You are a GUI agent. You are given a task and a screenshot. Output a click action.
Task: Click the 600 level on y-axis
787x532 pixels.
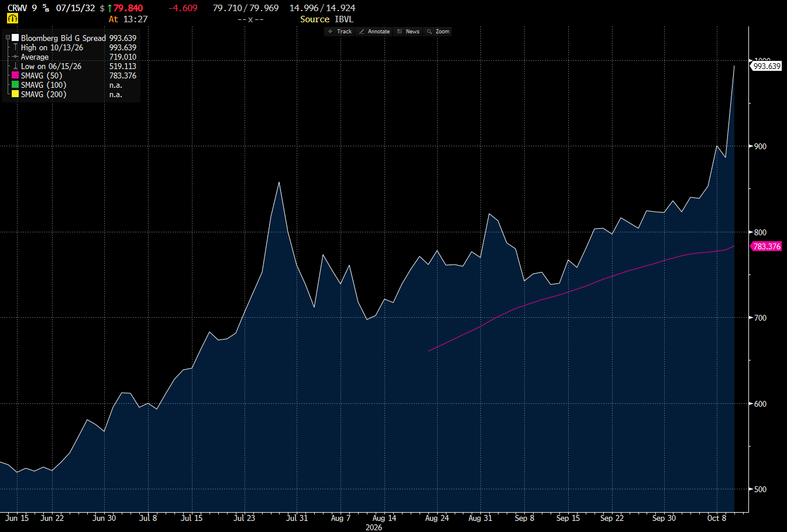point(760,404)
